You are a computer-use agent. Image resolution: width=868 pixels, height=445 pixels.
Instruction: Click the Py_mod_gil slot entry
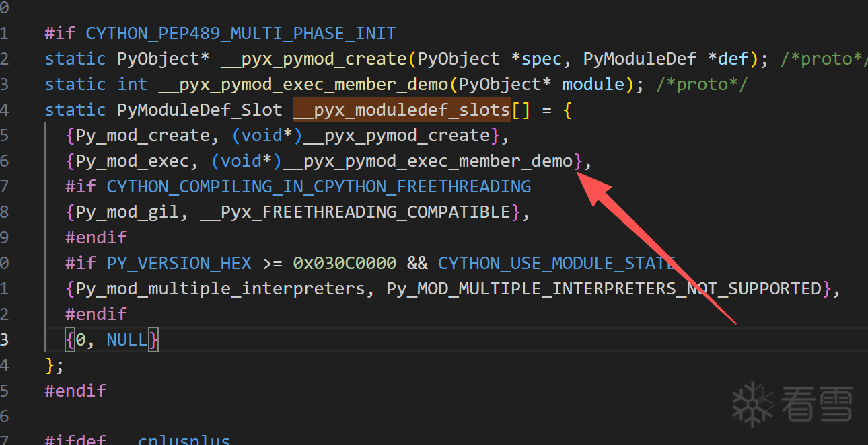(x=127, y=212)
